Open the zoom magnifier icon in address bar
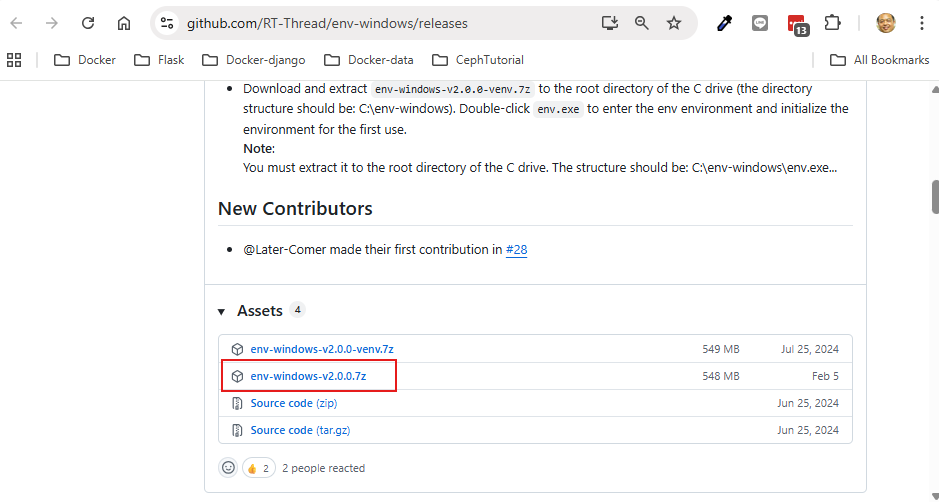Screen dimensions: 939x502 (642, 23)
